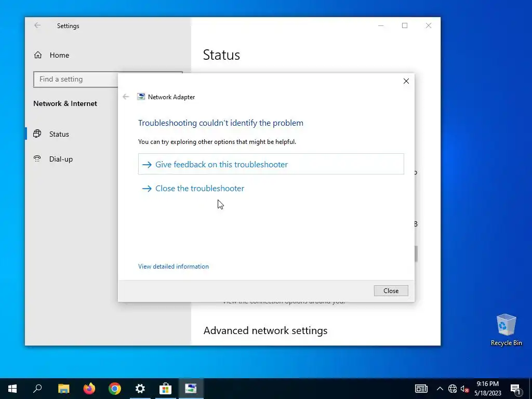
Task: Click the Network Adapter title icon
Action: pyautogui.click(x=141, y=97)
